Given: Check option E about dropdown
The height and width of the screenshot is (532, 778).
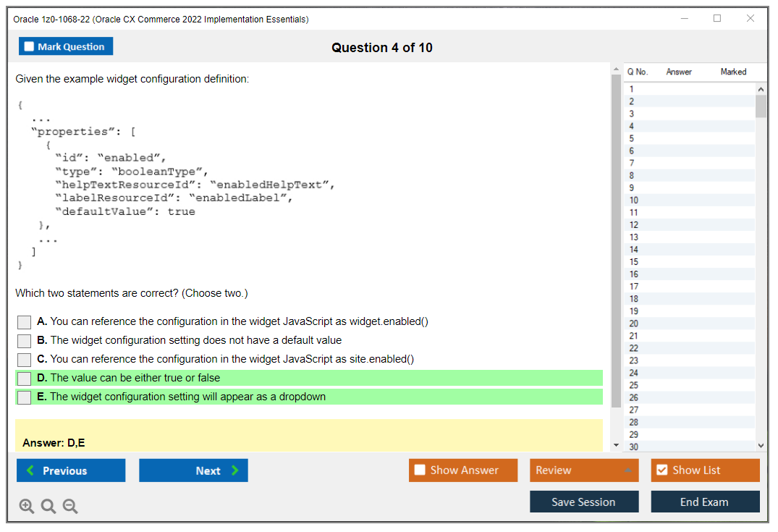Looking at the screenshot, I should 25,397.
